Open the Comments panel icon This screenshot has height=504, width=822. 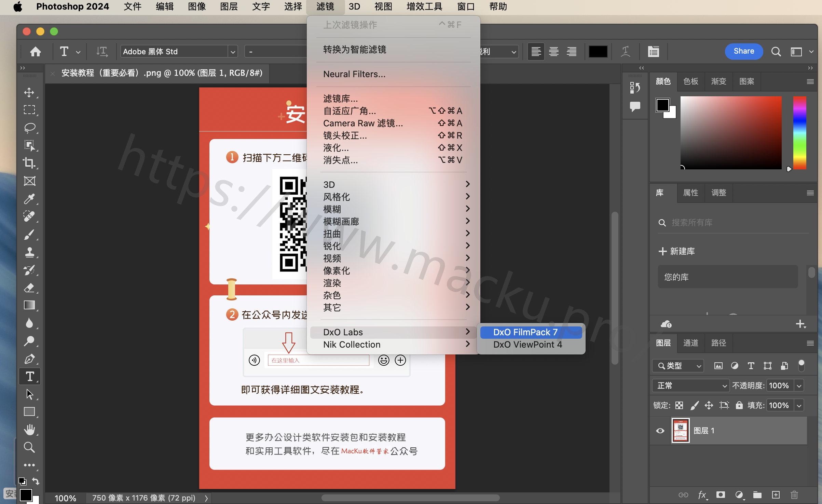coord(635,107)
